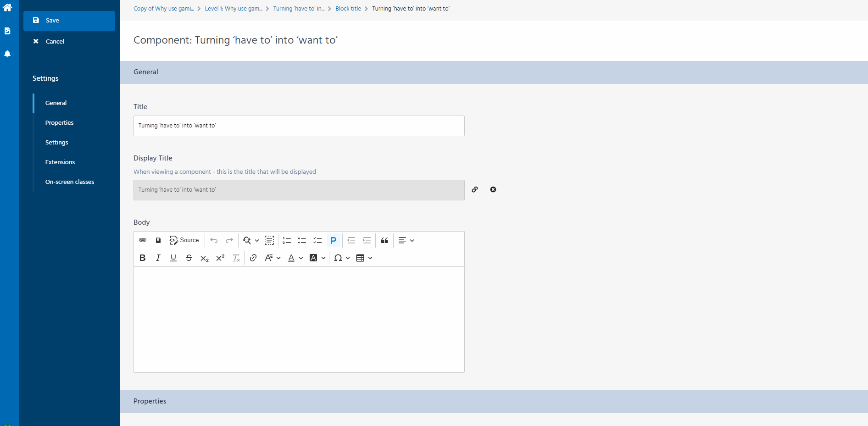868x426 pixels.
Task: Click the Undo icon in the editor toolbar
Action: click(214, 240)
